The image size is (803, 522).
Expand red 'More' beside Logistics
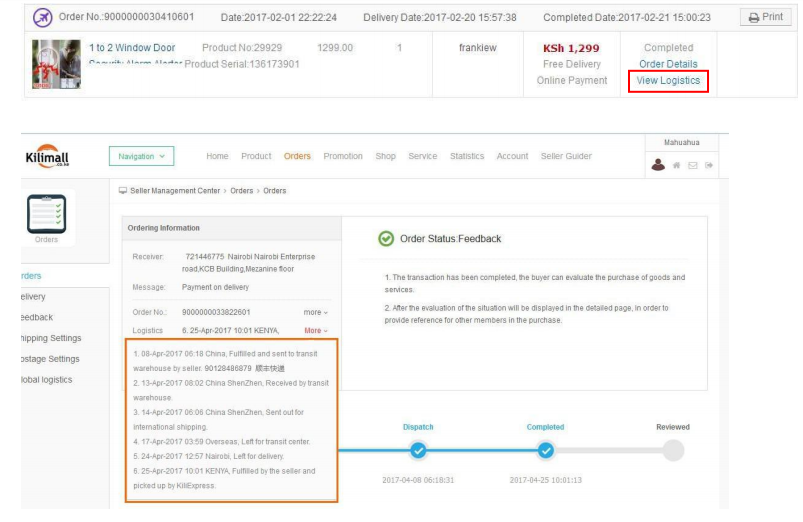(315, 330)
